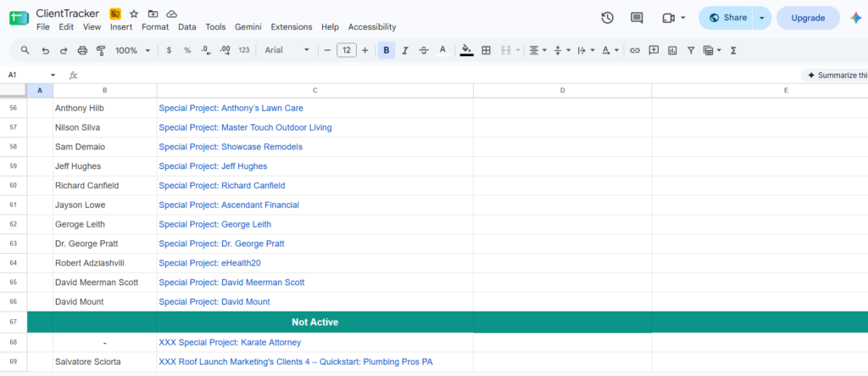Insert a chart
Viewport: 868px width, 376px height.
(672, 50)
